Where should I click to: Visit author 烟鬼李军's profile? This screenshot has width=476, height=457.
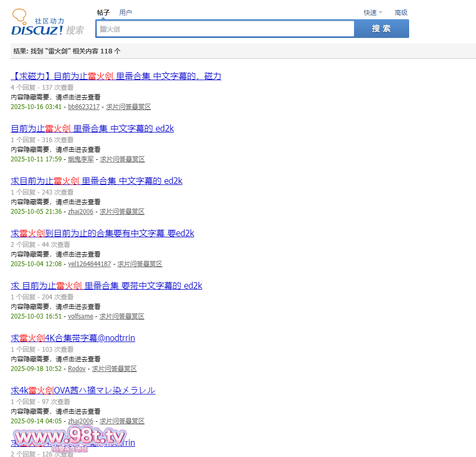click(80, 159)
